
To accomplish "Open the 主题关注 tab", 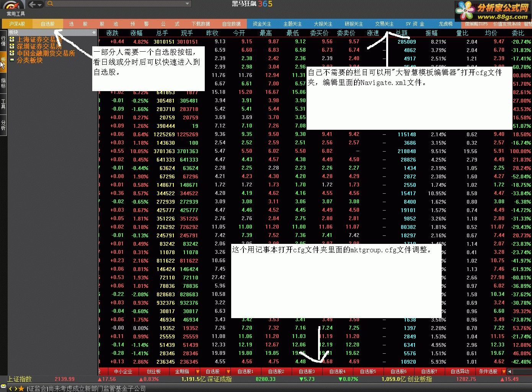I will tap(292, 24).
